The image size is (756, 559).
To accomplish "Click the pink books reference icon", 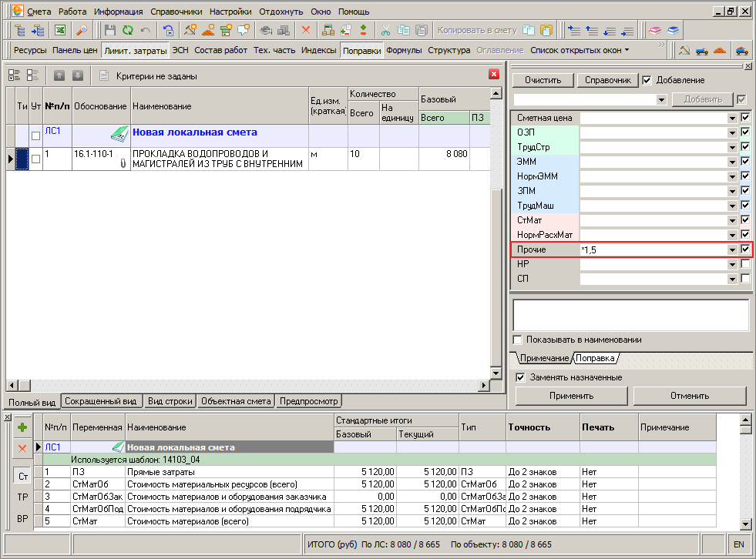I will pyautogui.click(x=655, y=30).
